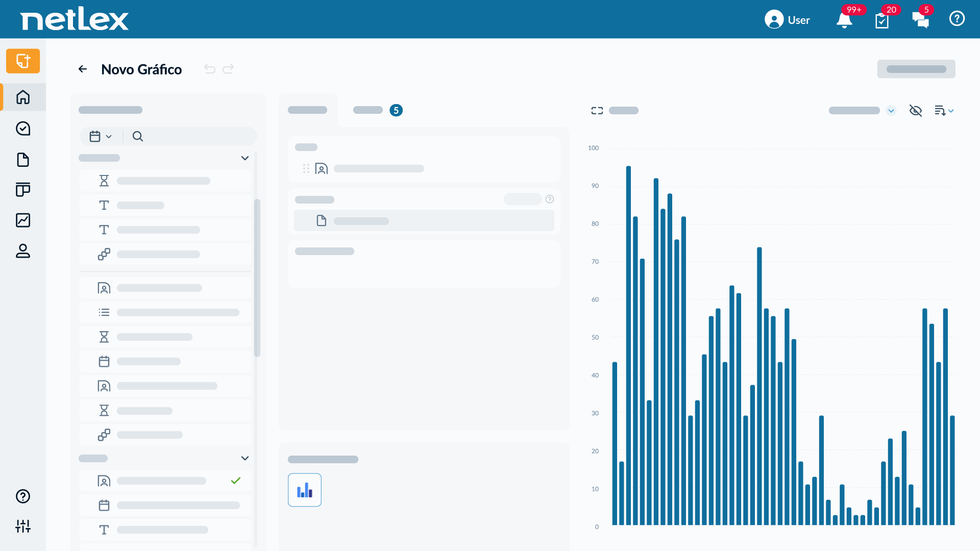Viewport: 980px width, 551px height.
Task: Select the list-lines field row
Action: [165, 312]
